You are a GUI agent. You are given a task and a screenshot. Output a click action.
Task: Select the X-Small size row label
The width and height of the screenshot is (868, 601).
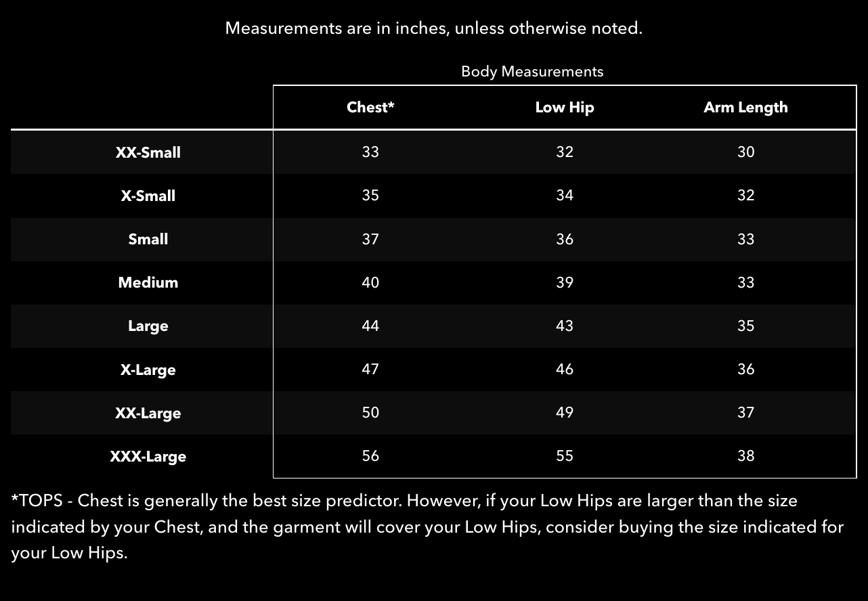[x=148, y=196]
